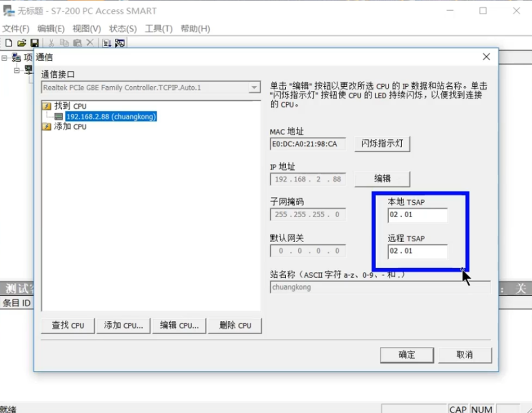
Task: Open the 工具(T) menu
Action: click(x=159, y=29)
